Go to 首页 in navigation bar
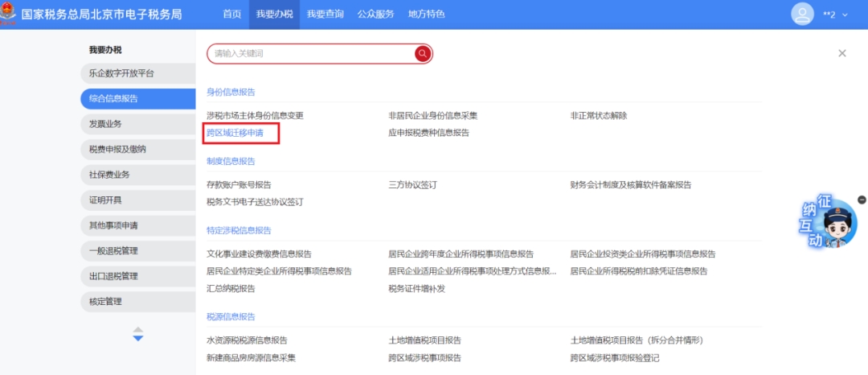868x375 pixels. coord(231,14)
